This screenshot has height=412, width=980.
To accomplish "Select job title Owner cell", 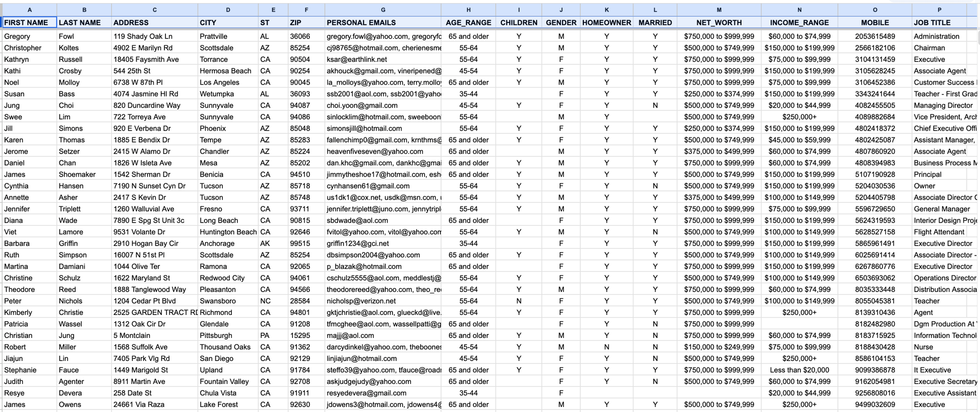I will click(939, 186).
